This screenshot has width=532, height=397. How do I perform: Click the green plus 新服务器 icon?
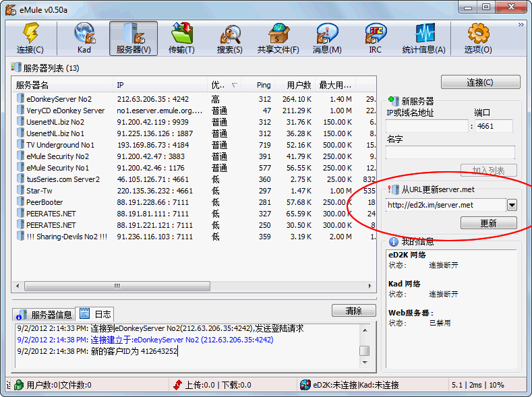[x=394, y=100]
